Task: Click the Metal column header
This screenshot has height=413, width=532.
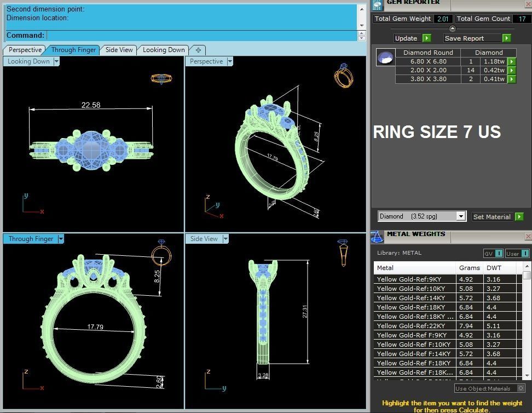Action: click(x=415, y=268)
